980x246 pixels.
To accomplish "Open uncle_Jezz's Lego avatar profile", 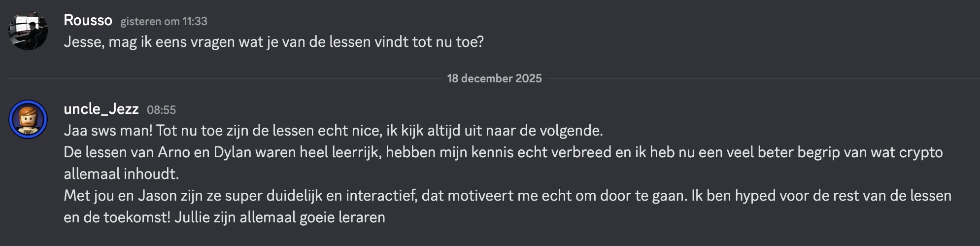I will tap(28, 119).
